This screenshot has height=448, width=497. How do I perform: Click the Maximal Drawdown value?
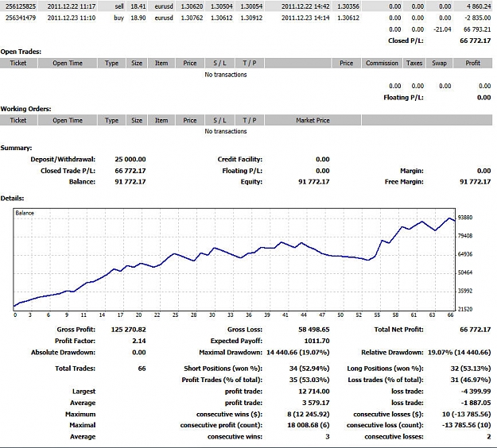point(298,353)
